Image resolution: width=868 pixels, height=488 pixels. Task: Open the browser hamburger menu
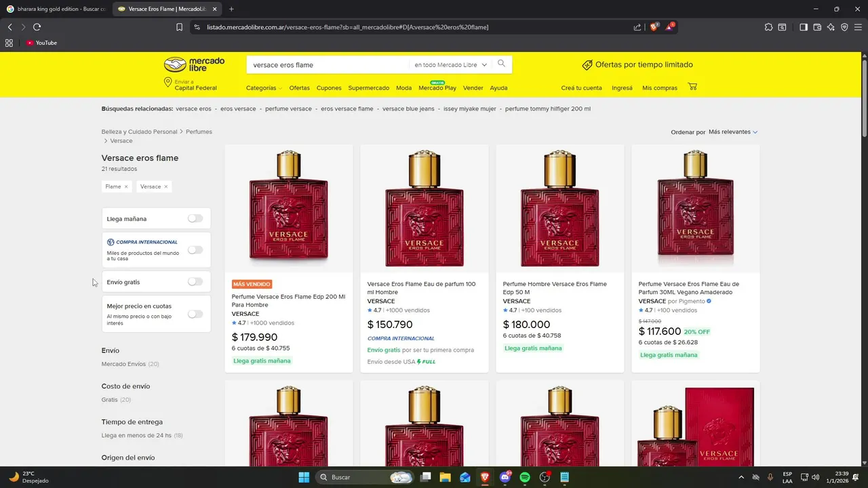pyautogui.click(x=858, y=27)
